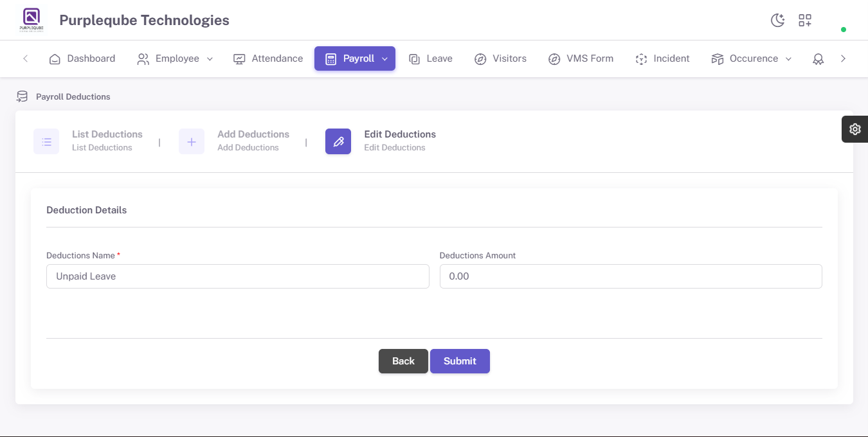Focus the Deductions Name input field
Screen dimensions: 868x437
tap(238, 276)
